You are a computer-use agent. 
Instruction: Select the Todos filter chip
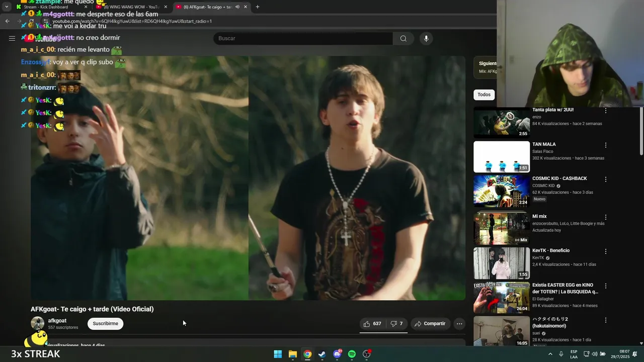[484, 95]
